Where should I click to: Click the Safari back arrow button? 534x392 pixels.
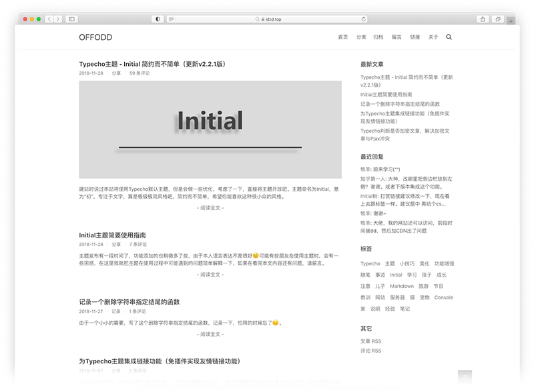tap(49, 19)
